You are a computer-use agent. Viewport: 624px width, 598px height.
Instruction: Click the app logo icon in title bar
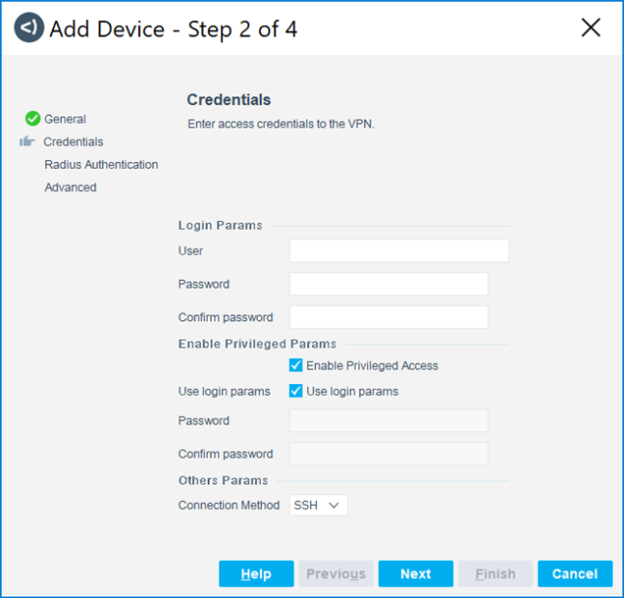pyautogui.click(x=29, y=29)
